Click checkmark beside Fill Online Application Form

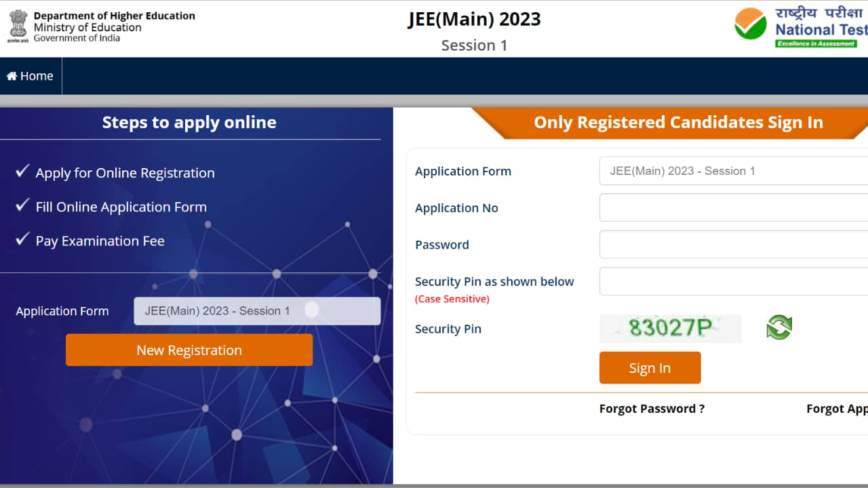coord(22,205)
